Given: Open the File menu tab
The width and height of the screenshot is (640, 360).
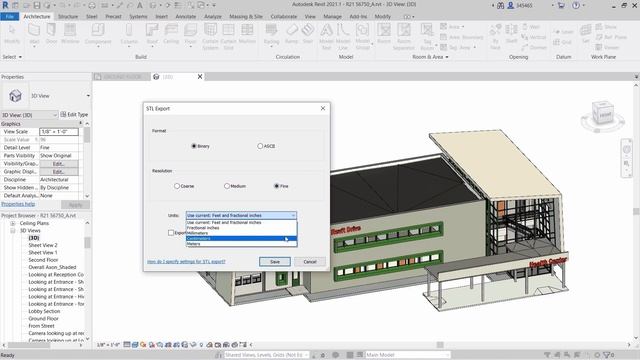Looking at the screenshot, I should click(9, 16).
